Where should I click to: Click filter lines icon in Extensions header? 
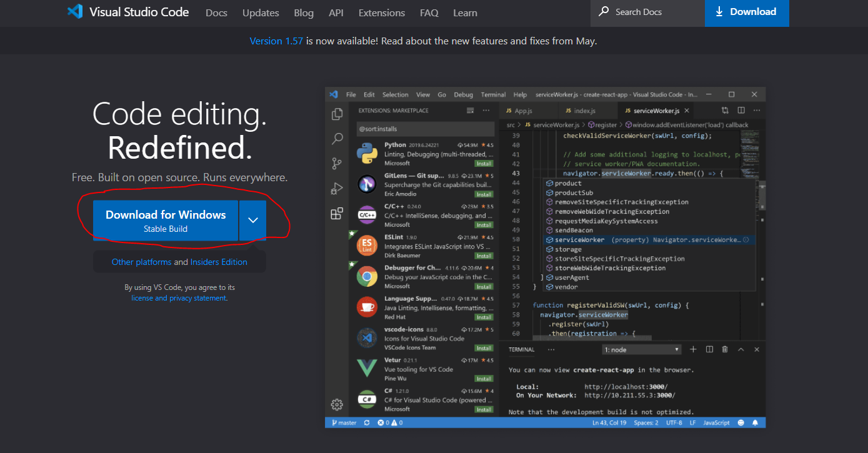[470, 111]
